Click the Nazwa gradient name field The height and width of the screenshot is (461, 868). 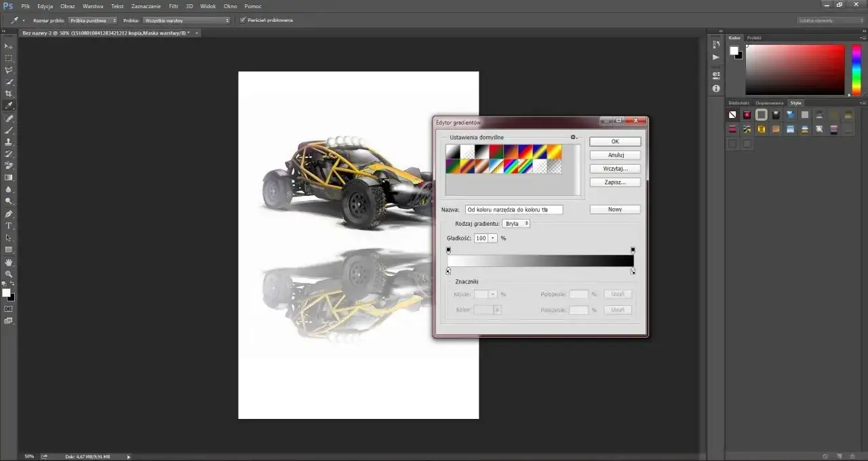point(513,209)
